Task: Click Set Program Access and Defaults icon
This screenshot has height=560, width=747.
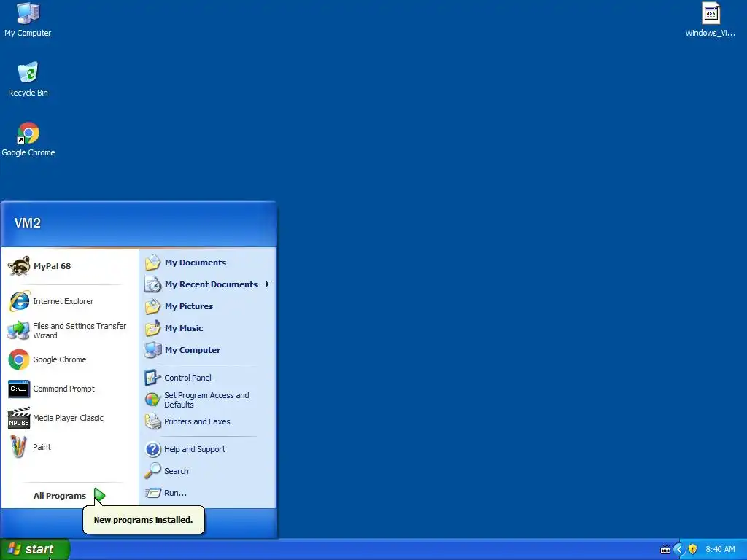Action: [x=153, y=400]
